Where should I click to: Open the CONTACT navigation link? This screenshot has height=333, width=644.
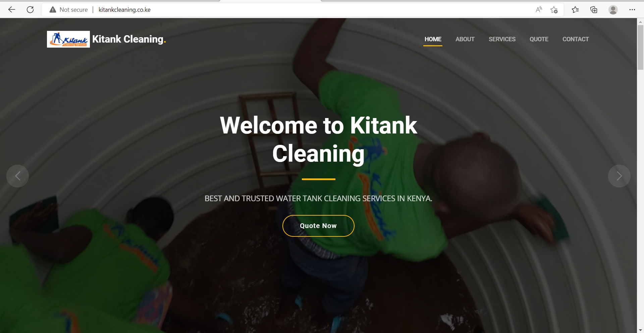[576, 39]
